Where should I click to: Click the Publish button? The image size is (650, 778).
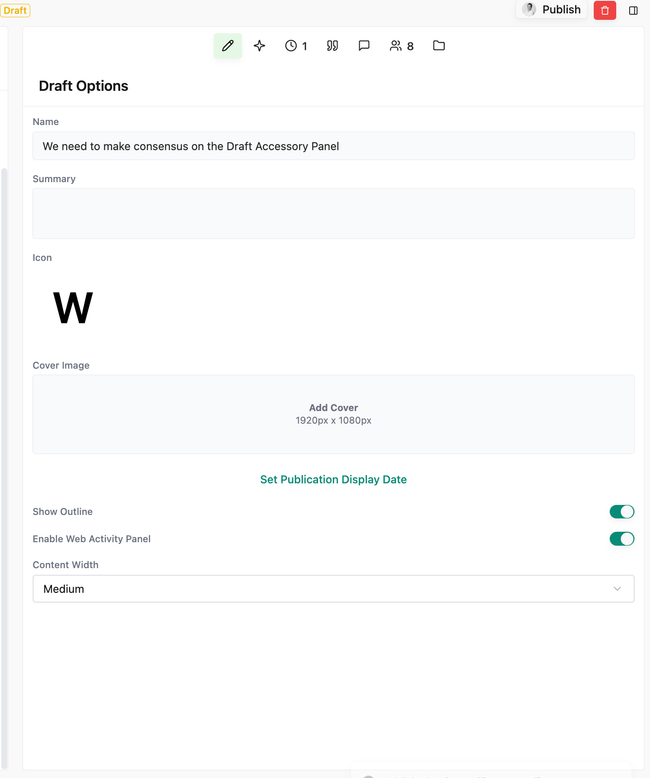coord(552,10)
